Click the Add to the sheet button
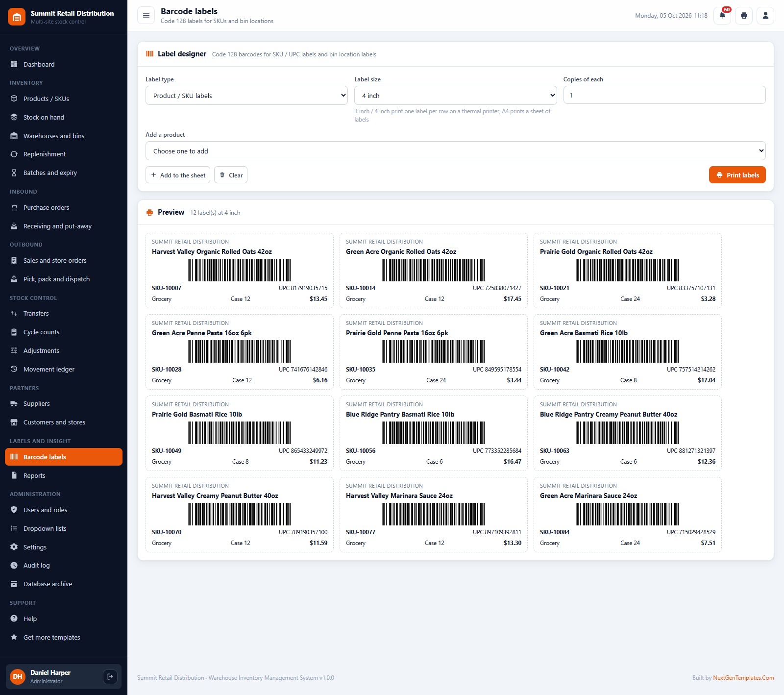Viewport: 784px width, 695px height. tap(178, 175)
